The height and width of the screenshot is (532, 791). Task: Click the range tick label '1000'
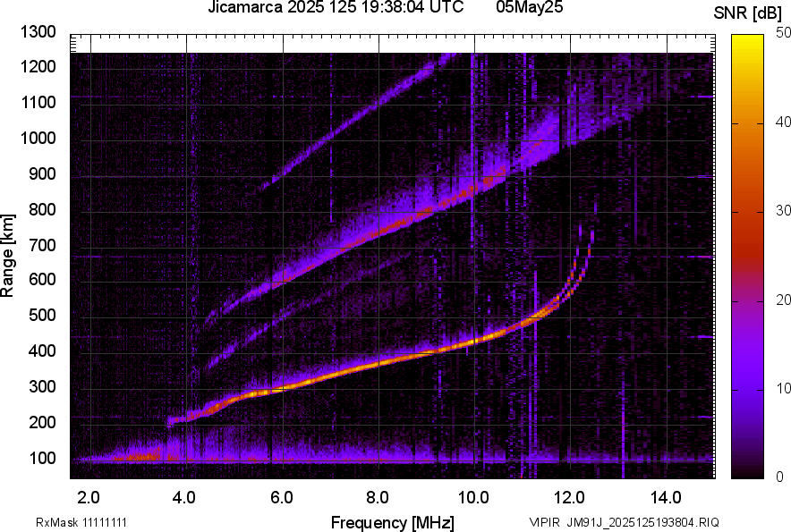[x=38, y=138]
